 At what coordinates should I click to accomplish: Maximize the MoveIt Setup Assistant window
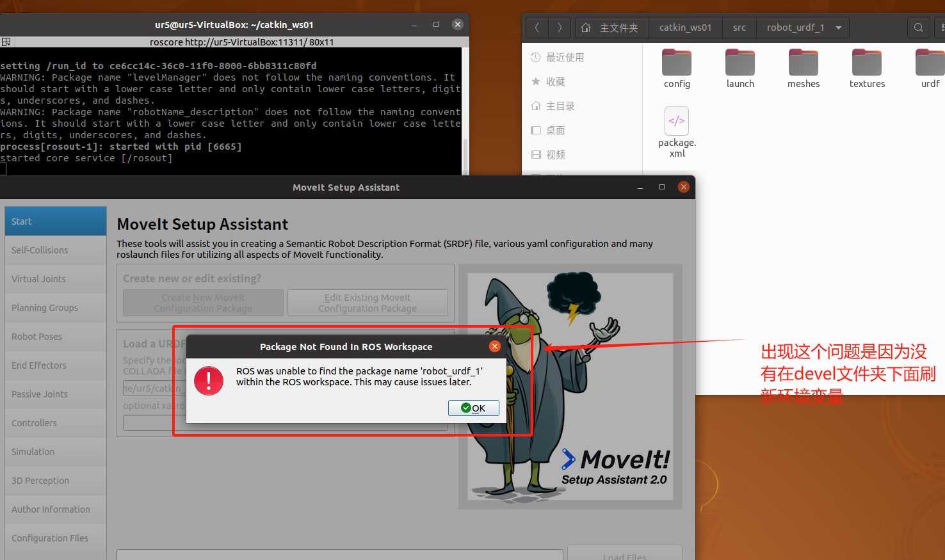pyautogui.click(x=662, y=187)
